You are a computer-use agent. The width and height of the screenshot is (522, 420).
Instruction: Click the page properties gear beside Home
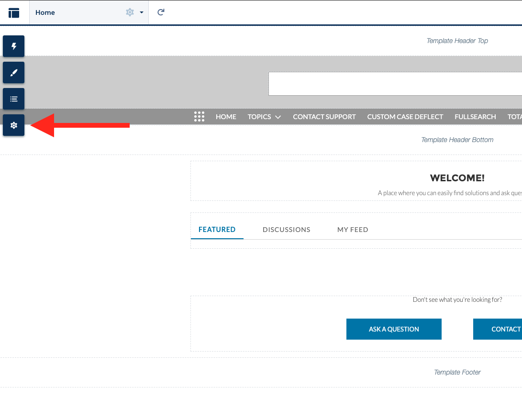(x=130, y=12)
